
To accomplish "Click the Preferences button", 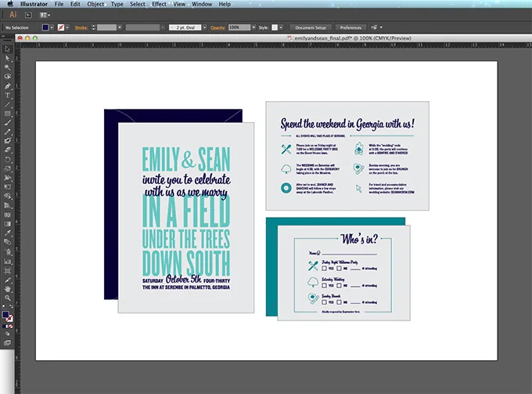I will pos(350,27).
